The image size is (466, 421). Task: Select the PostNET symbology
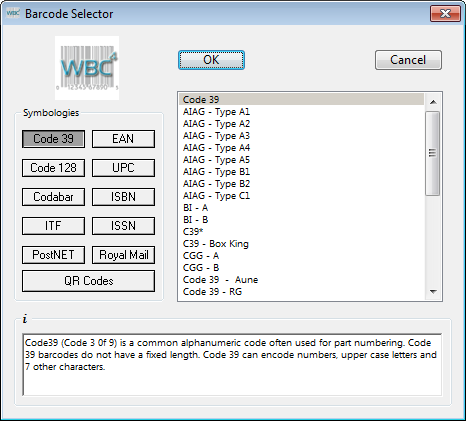[x=53, y=255]
